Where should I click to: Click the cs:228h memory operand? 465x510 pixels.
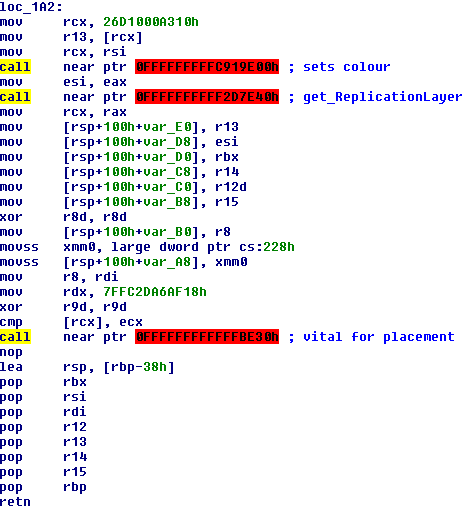point(267,247)
